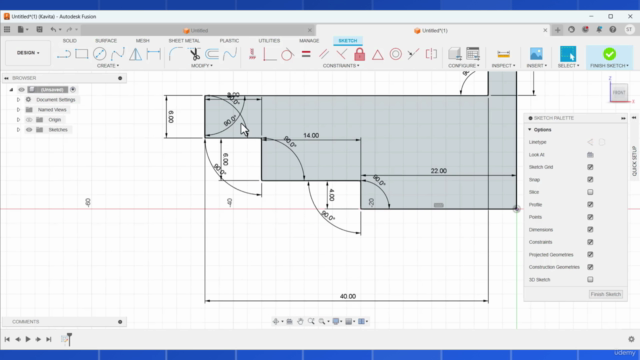Screen dimensions: 640x360
Task: Toggle the Profile checkbox
Action: point(590,204)
